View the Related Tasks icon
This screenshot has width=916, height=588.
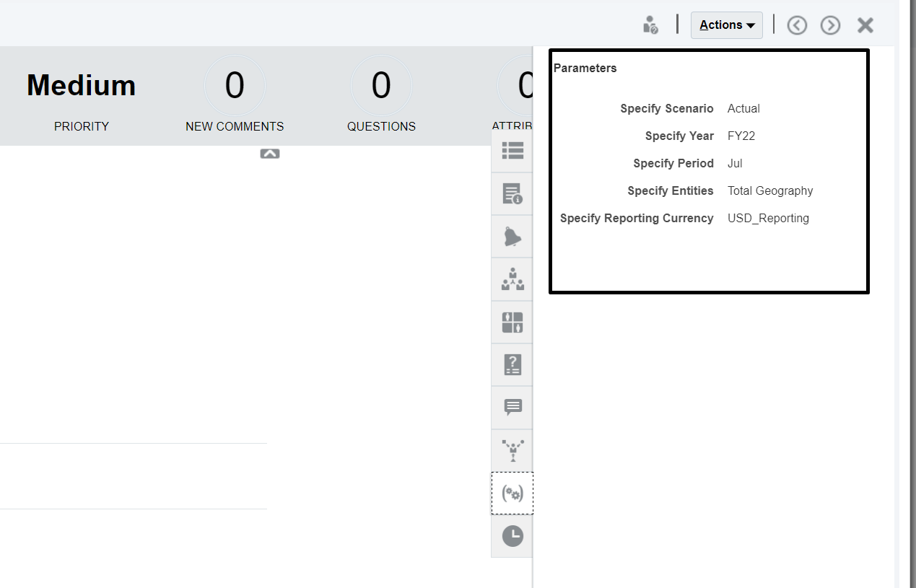512,449
